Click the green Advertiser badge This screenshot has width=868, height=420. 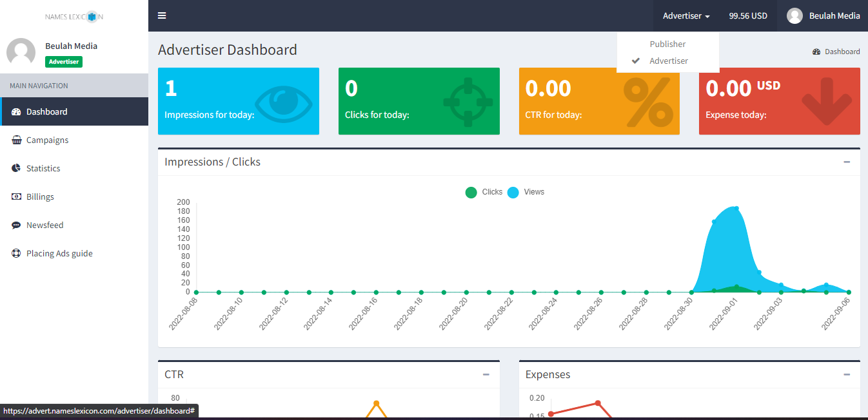(x=64, y=62)
